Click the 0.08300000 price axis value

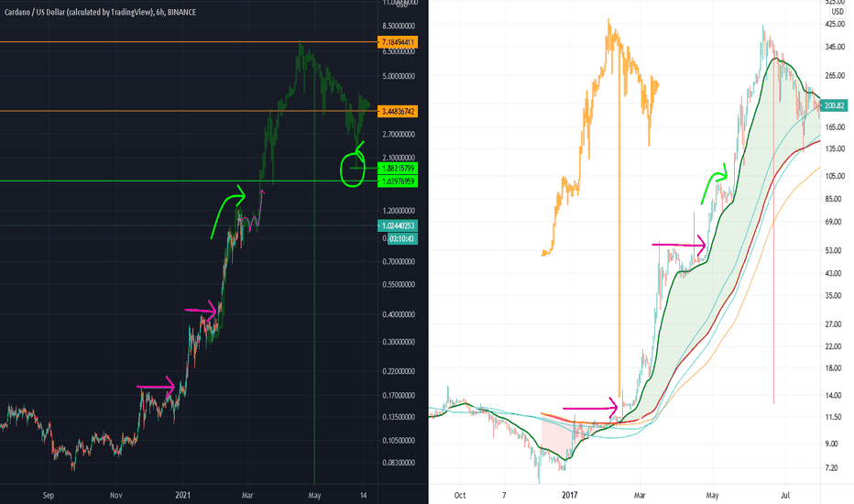click(399, 463)
